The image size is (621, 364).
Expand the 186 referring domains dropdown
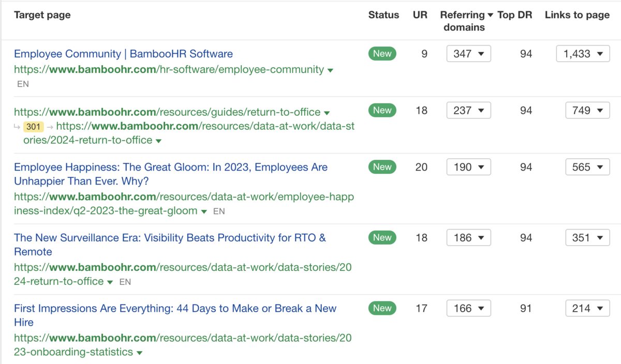[468, 238]
